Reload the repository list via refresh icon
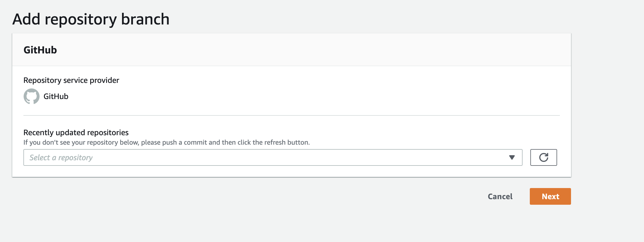 (543, 157)
